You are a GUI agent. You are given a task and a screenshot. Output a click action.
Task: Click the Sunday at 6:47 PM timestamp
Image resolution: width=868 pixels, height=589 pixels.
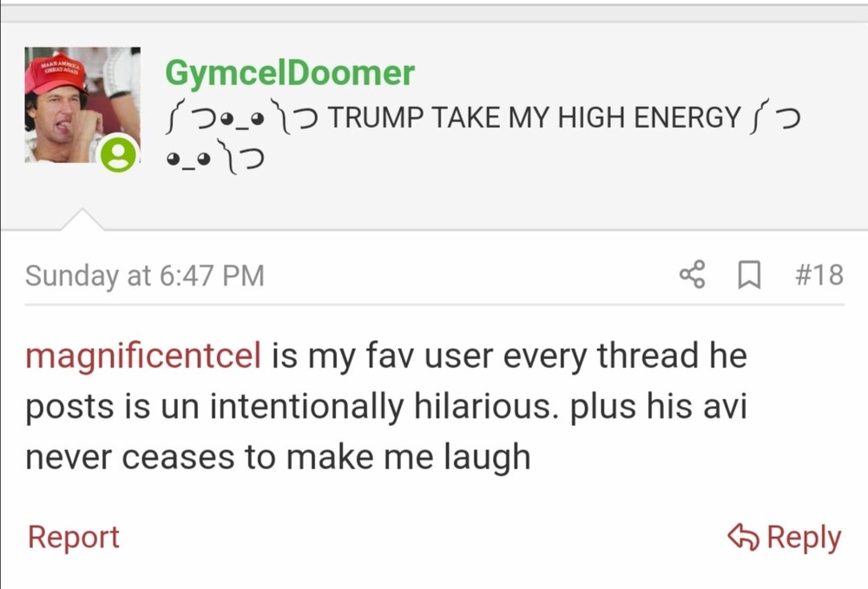click(x=145, y=276)
